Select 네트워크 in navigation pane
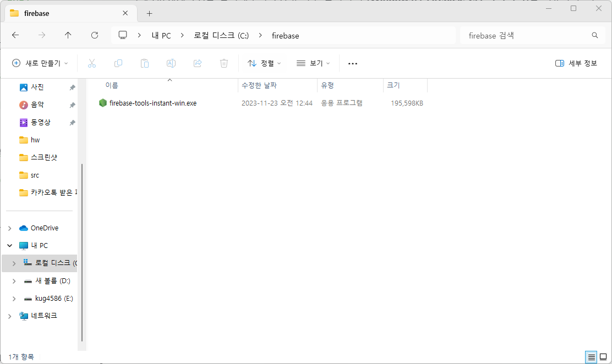Image resolution: width=612 pixels, height=364 pixels. click(43, 316)
